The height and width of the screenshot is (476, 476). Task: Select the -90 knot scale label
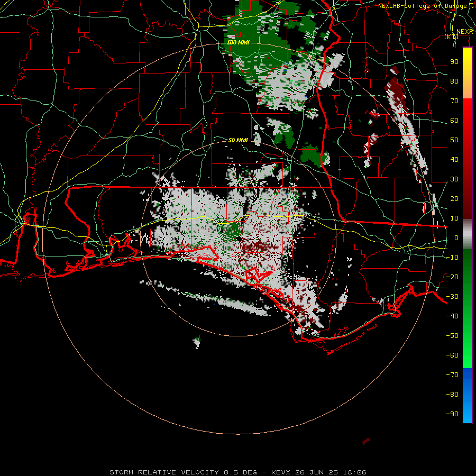452,414
